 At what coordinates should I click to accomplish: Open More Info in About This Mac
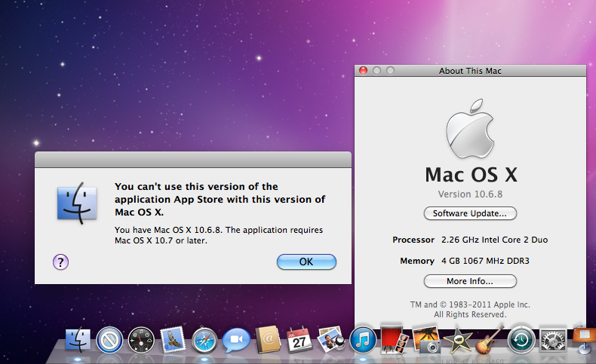pos(470,281)
